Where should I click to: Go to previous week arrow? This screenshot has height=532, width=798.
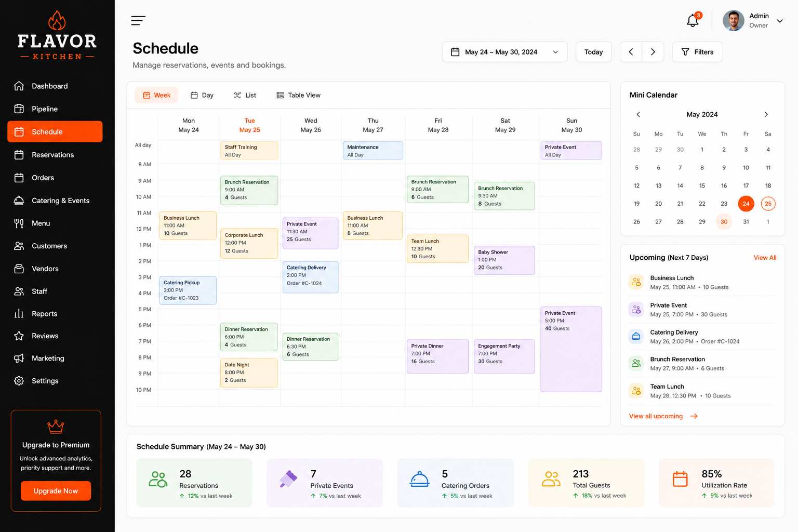point(631,52)
